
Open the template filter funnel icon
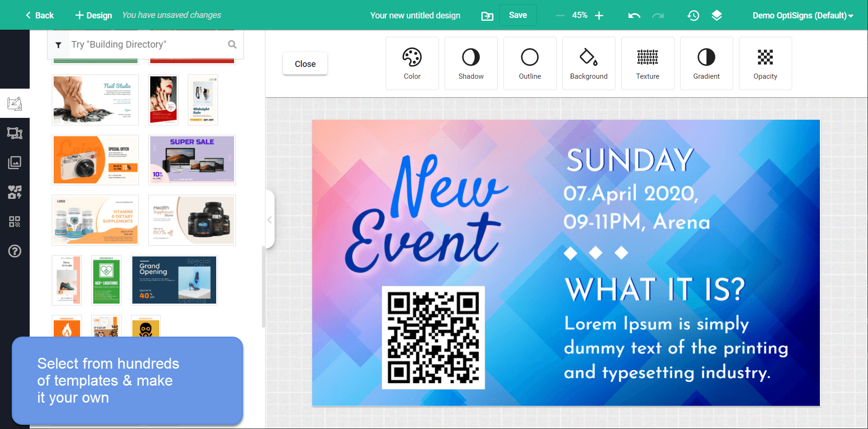(x=58, y=45)
